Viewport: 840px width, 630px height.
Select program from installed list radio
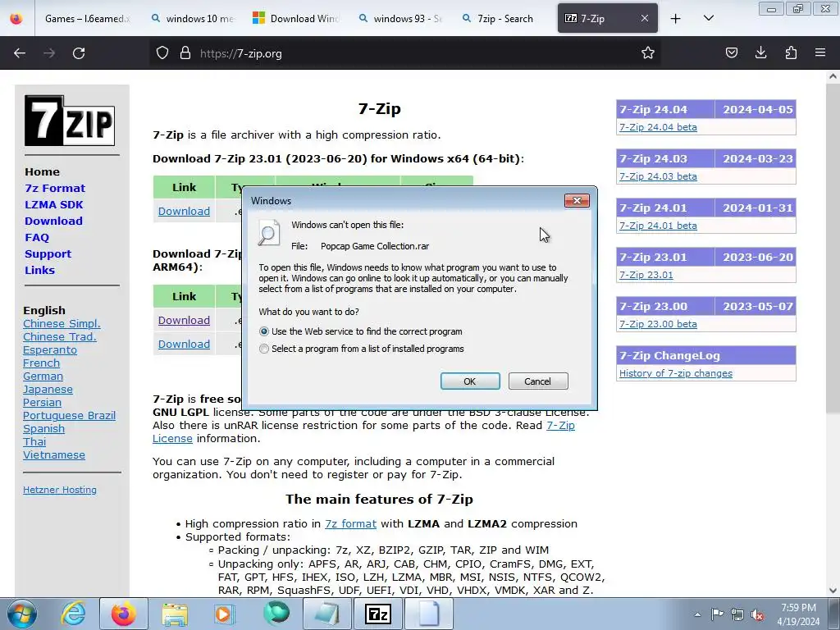click(x=264, y=349)
